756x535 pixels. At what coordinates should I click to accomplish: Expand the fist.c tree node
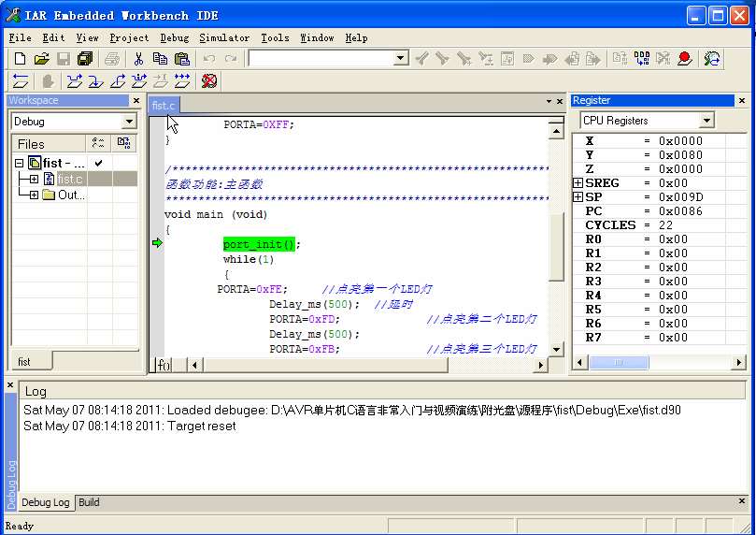click(35, 179)
